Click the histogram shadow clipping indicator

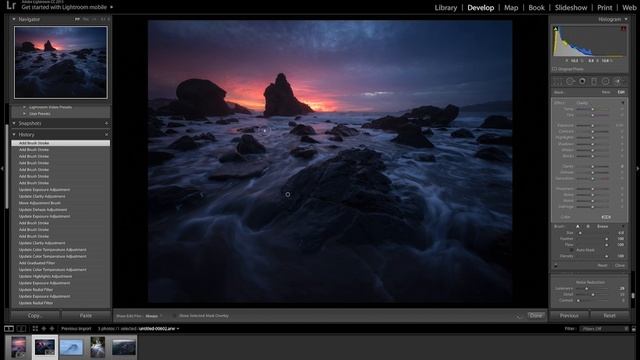coord(556,29)
